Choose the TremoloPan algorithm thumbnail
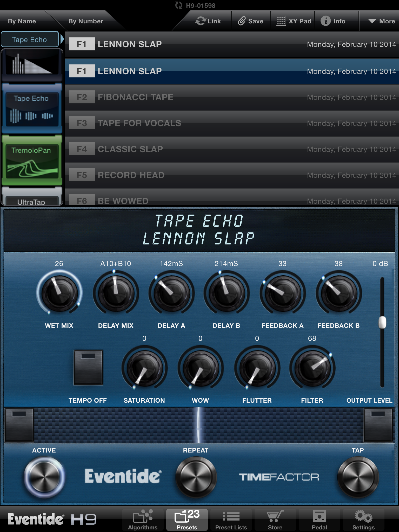 32,160
